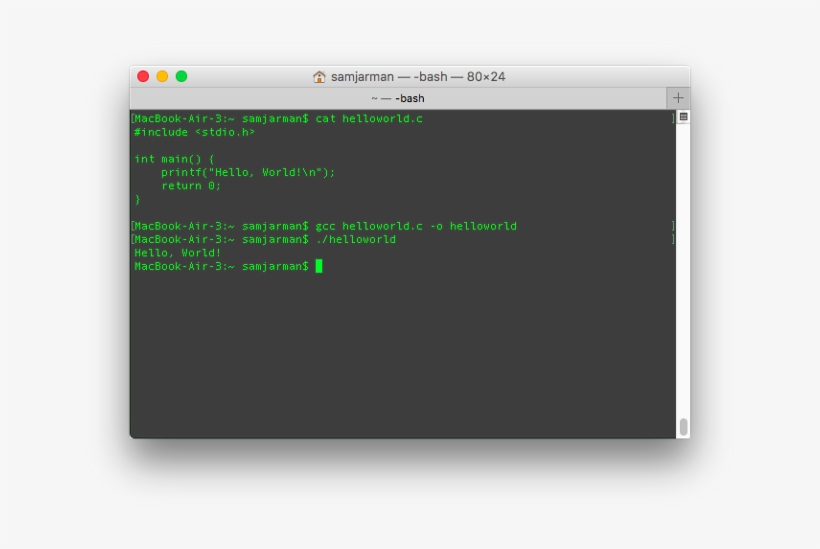Click the '#include <stdio.h>' line
This screenshot has height=549, width=820.
(195, 132)
